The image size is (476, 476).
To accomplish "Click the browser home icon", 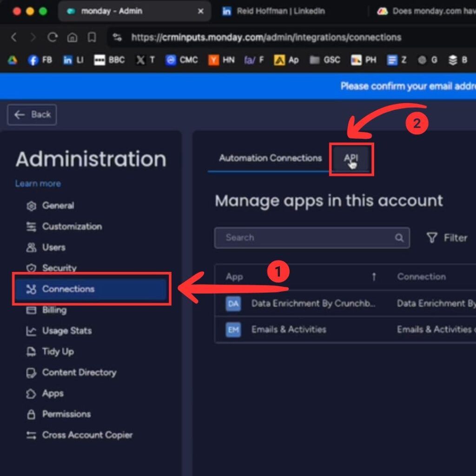I will [x=72, y=37].
